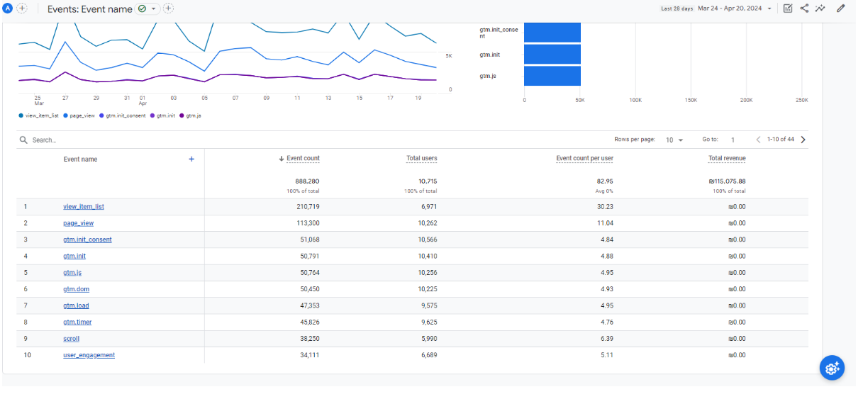868x399 pixels.
Task: Click the 'Go to' page number field
Action: tap(733, 140)
